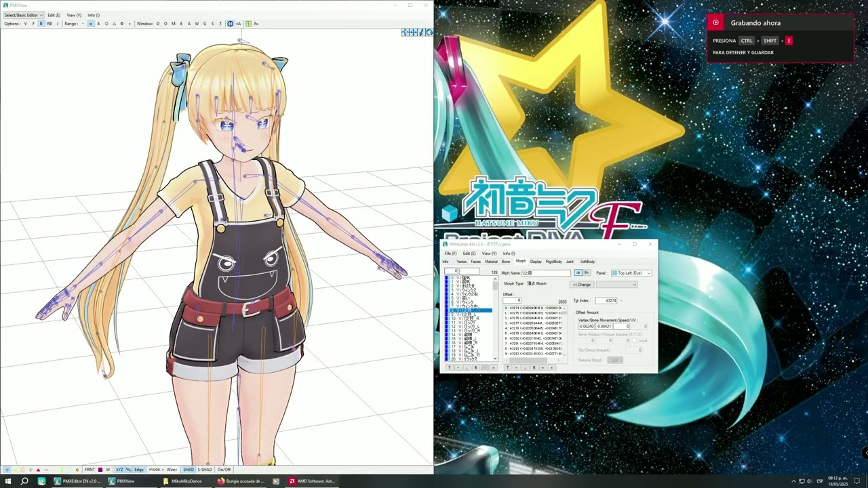
Task: Click red triangle icon in bottom bar
Action: (38, 470)
